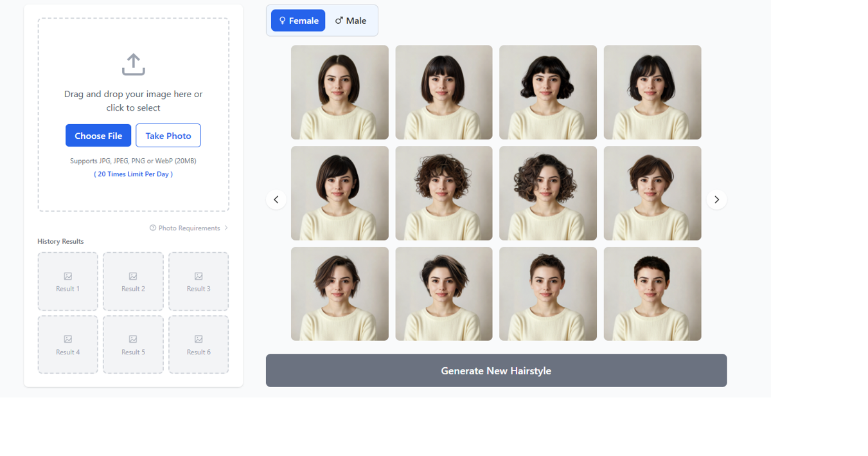Open the Result 1 history slot
Screen dimensions: 868x456
(68, 282)
